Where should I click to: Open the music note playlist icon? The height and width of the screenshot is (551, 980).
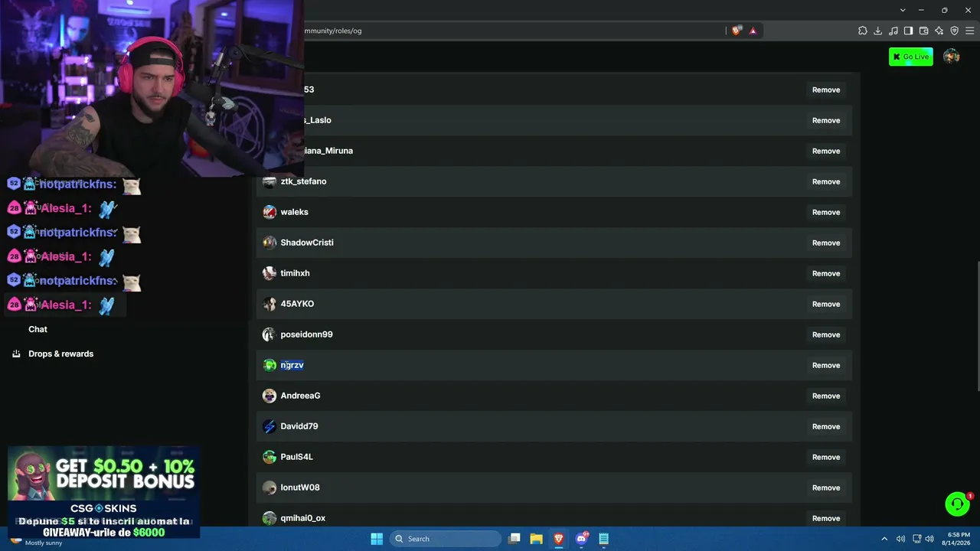point(893,31)
